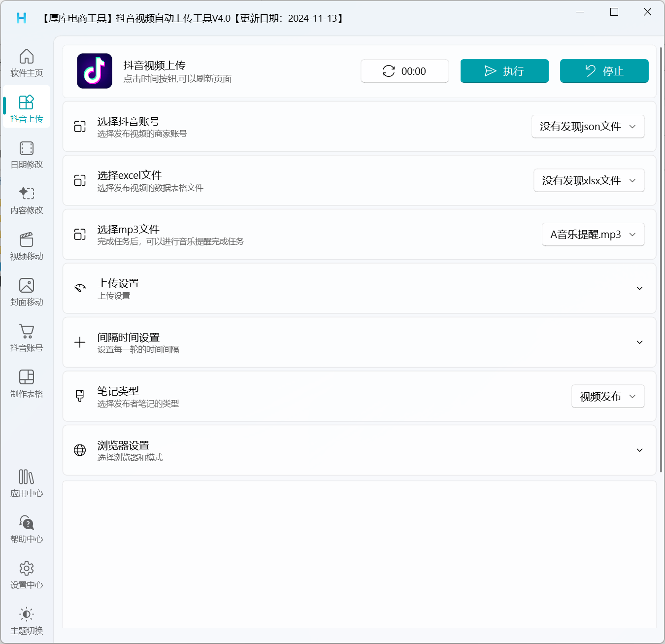Click the H app logo in title bar
Image resolution: width=665 pixels, height=644 pixels.
click(x=22, y=18)
